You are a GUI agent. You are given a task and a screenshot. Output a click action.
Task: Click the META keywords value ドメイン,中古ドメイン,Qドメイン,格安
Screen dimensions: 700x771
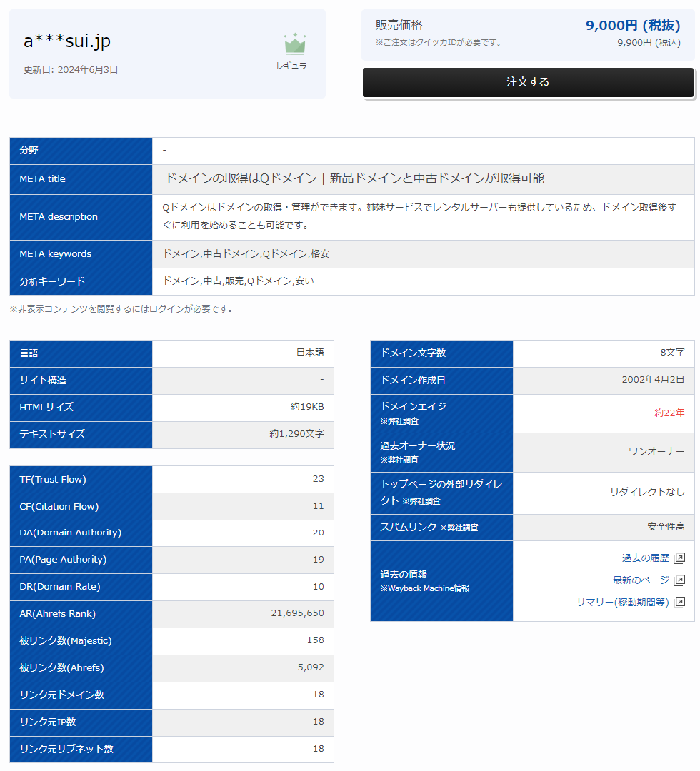(x=246, y=253)
